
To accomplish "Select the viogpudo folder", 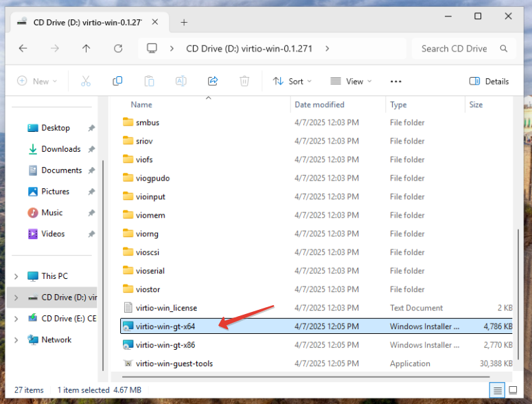I will click(316, 178).
